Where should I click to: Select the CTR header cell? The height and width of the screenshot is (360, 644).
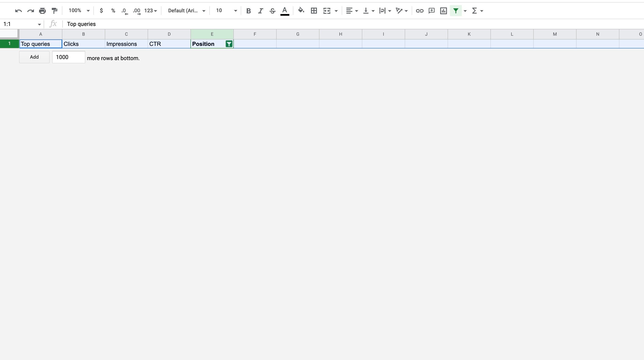[x=169, y=44]
